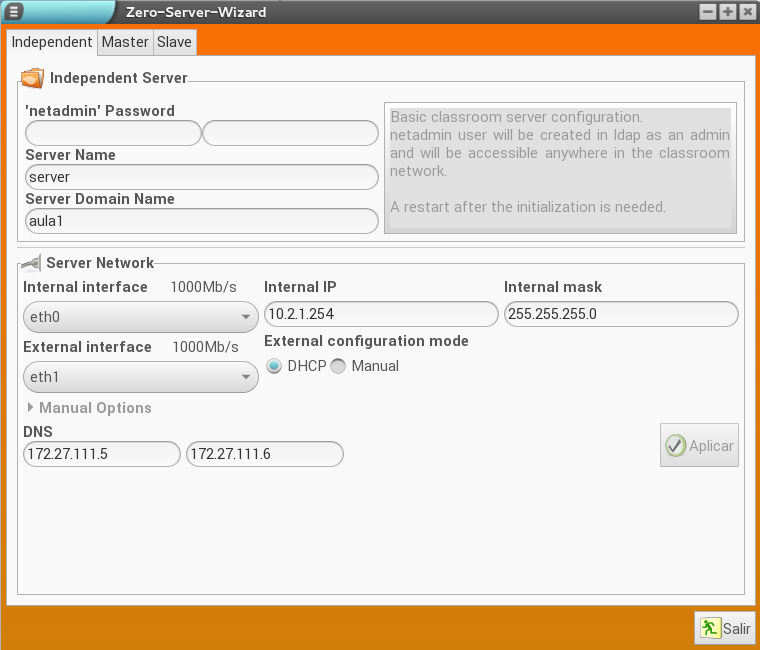Click the Server Name input field
Screen dimensions: 760x650
coord(201,177)
